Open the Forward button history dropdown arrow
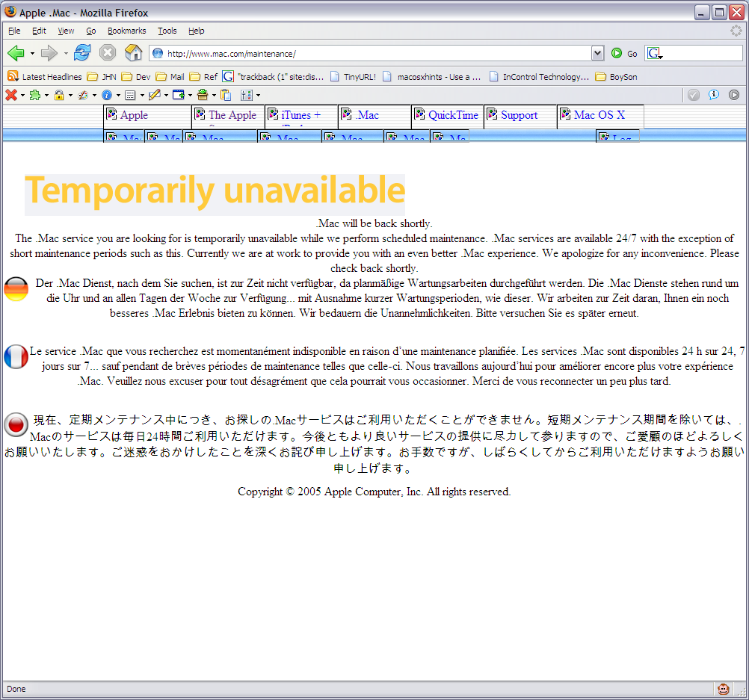The image size is (749, 700). 66,54
